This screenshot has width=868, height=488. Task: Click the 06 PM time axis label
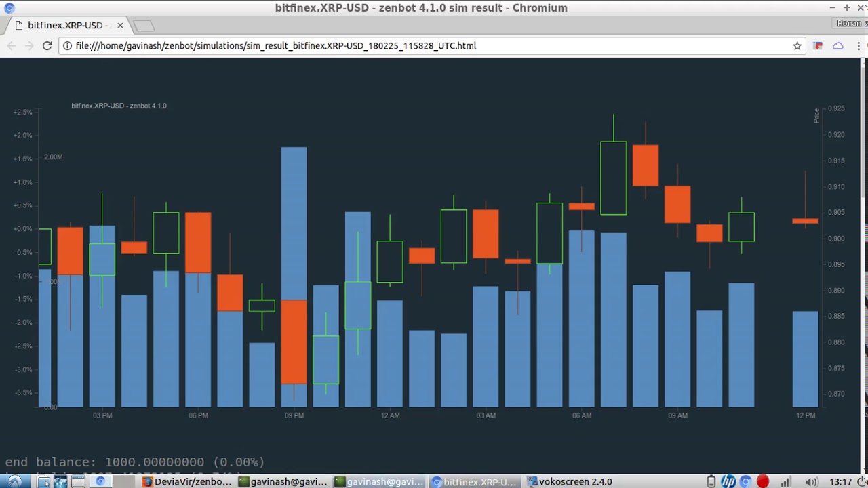click(198, 415)
